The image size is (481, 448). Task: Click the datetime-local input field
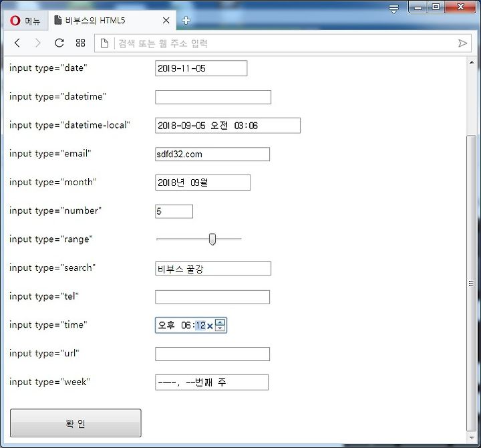coord(228,125)
